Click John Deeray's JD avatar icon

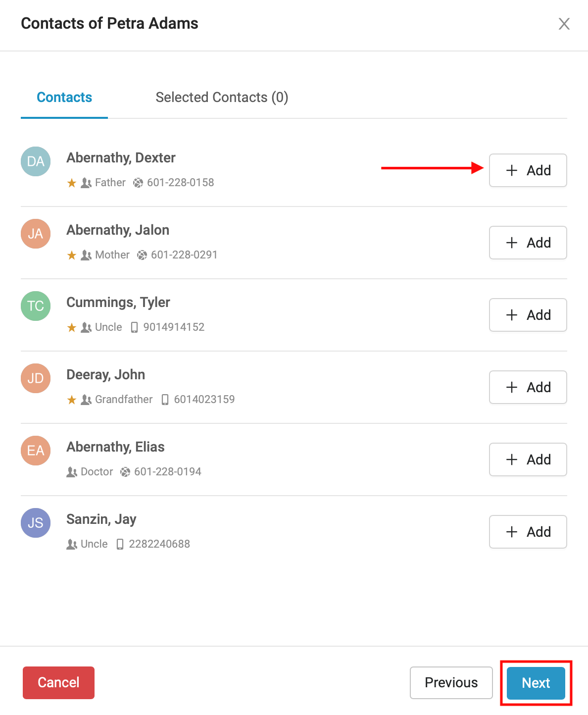tap(36, 378)
